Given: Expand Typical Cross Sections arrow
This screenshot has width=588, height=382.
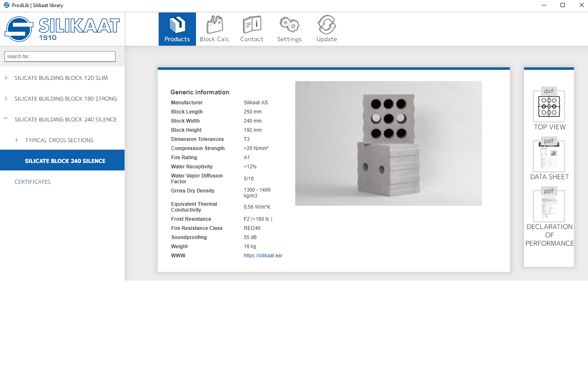Looking at the screenshot, I should (17, 140).
